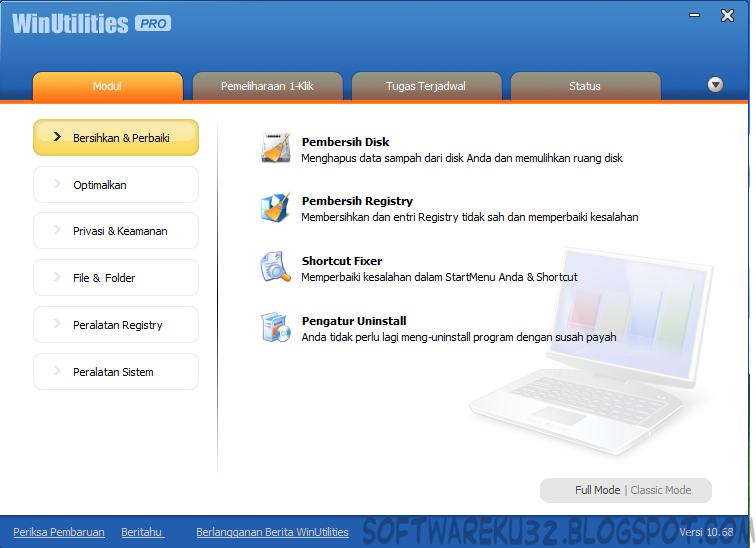The width and height of the screenshot is (756, 548).
Task: Expand chevron beside Privasi & Keamanan
Action: point(57,230)
